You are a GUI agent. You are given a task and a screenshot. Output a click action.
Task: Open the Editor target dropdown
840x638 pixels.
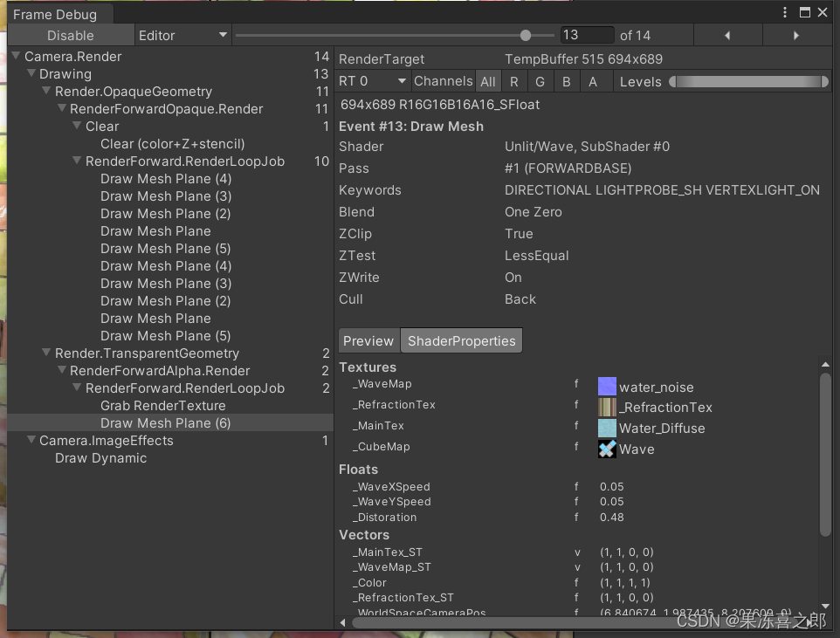[x=182, y=35]
